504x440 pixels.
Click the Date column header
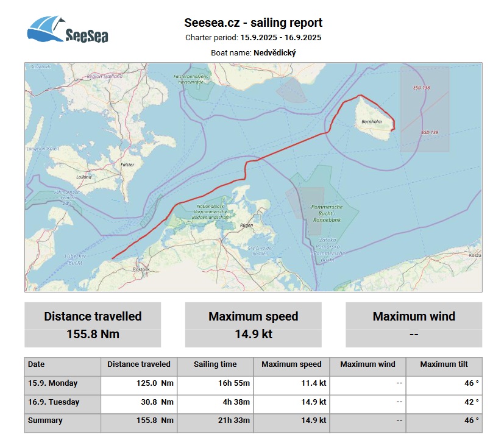pyautogui.click(x=37, y=364)
